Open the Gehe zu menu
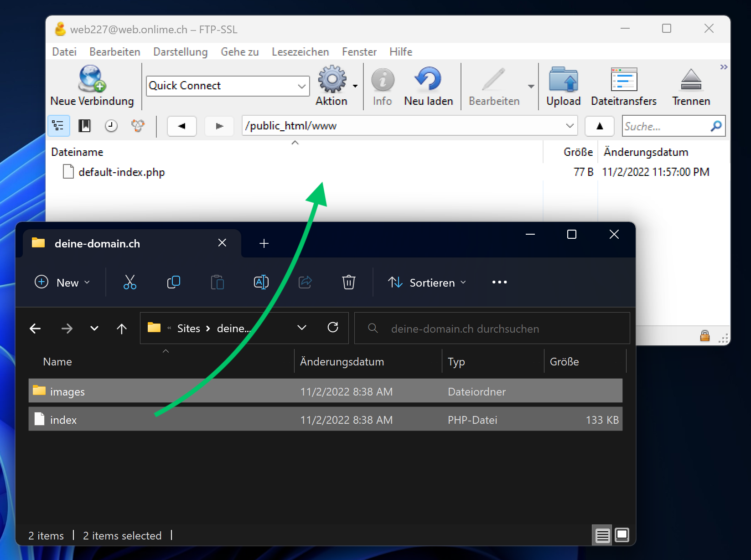The image size is (751, 560). coord(240,52)
